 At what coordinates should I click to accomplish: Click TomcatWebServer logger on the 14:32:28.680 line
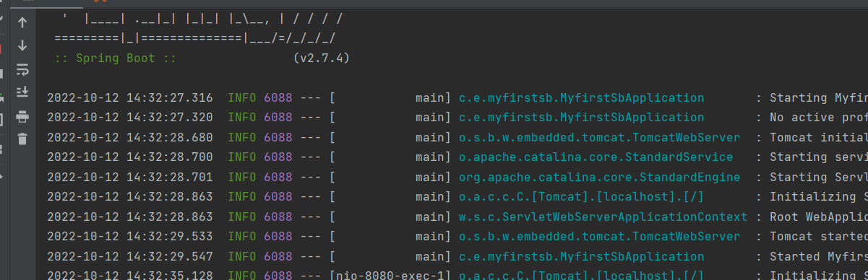[600, 138]
